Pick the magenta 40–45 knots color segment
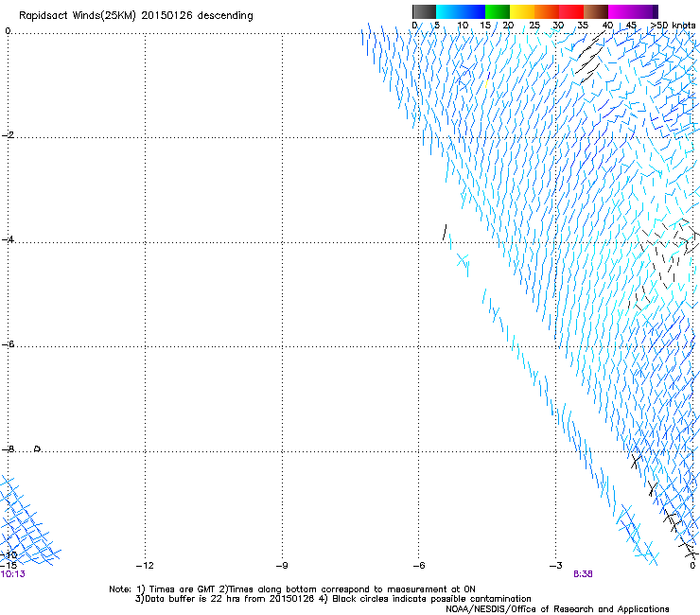 (x=621, y=11)
